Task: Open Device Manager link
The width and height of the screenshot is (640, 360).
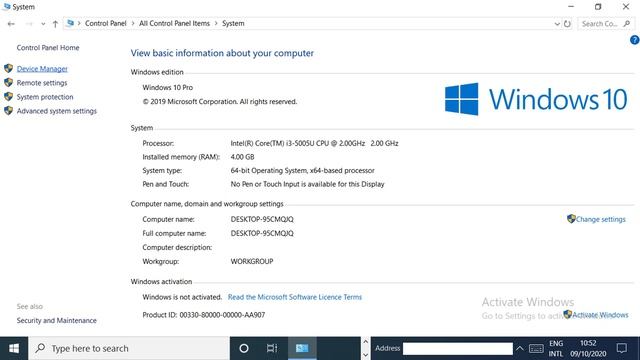Action: [42, 69]
